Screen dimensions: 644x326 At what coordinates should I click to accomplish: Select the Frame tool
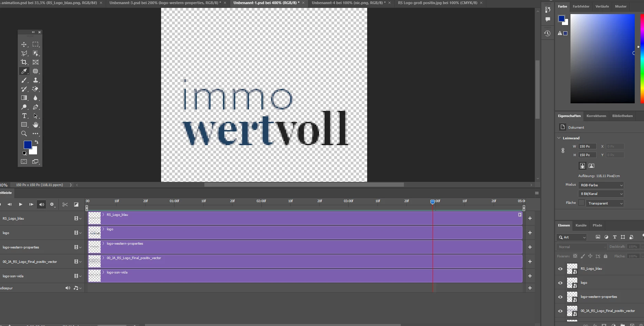coord(35,62)
